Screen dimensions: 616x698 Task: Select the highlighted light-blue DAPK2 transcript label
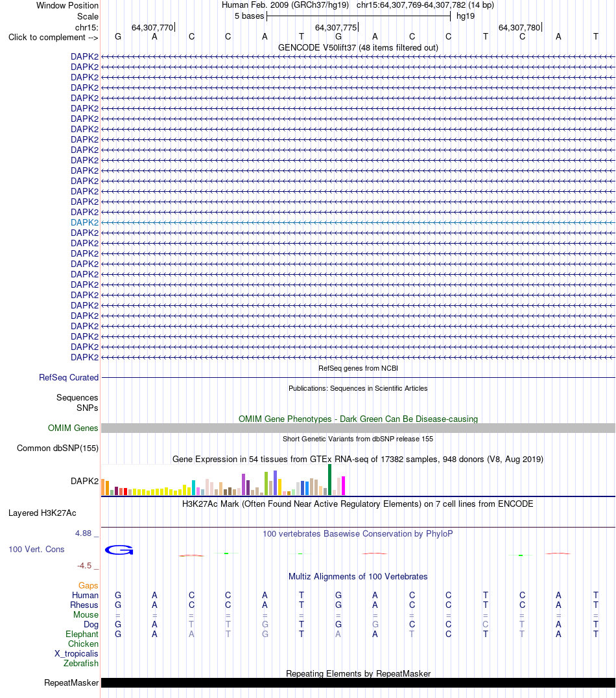point(85,222)
